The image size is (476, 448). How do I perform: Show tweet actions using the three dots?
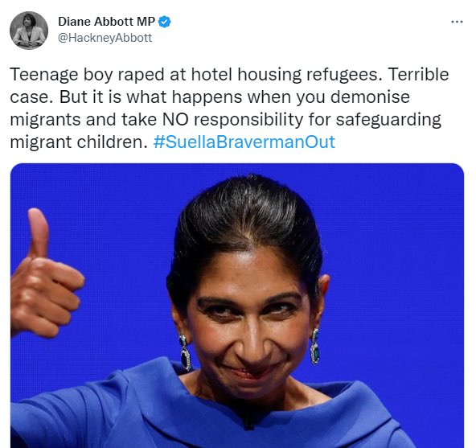[457, 22]
